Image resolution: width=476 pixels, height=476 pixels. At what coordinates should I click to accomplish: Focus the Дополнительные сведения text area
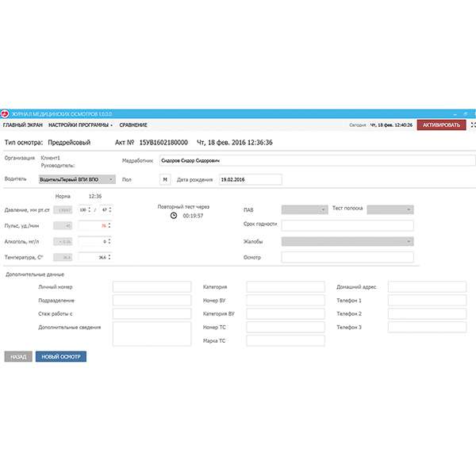tap(152, 333)
